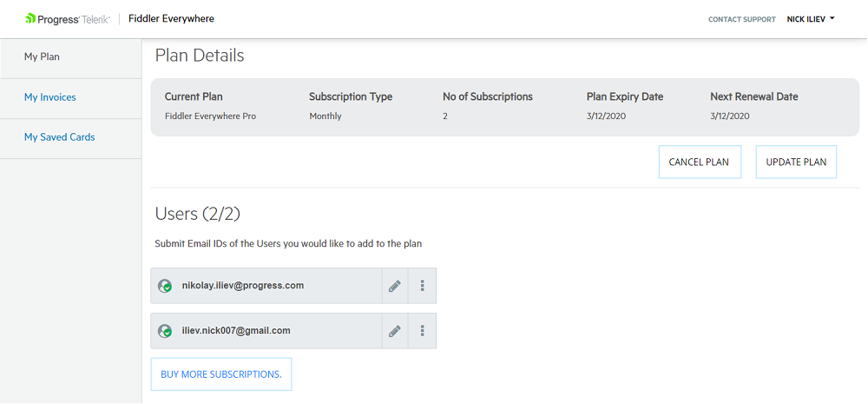Click the verified avatar icon for nikolay.iliev@progress.com
This screenshot has width=868, height=404.
click(x=165, y=286)
